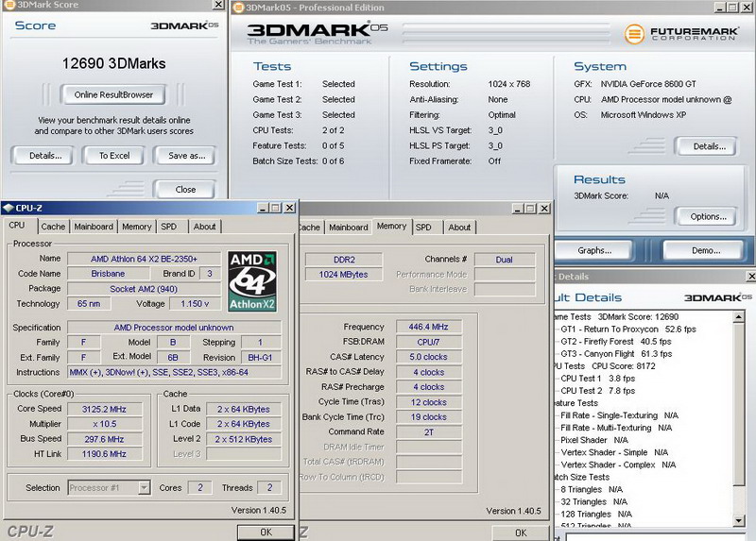
Task: Select GT2 - Firefly Forest row
Action: (x=616, y=342)
